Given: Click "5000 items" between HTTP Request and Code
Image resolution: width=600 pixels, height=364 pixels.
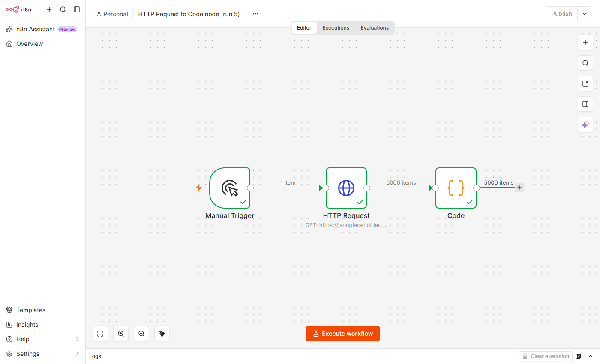Looking at the screenshot, I should [x=401, y=183].
